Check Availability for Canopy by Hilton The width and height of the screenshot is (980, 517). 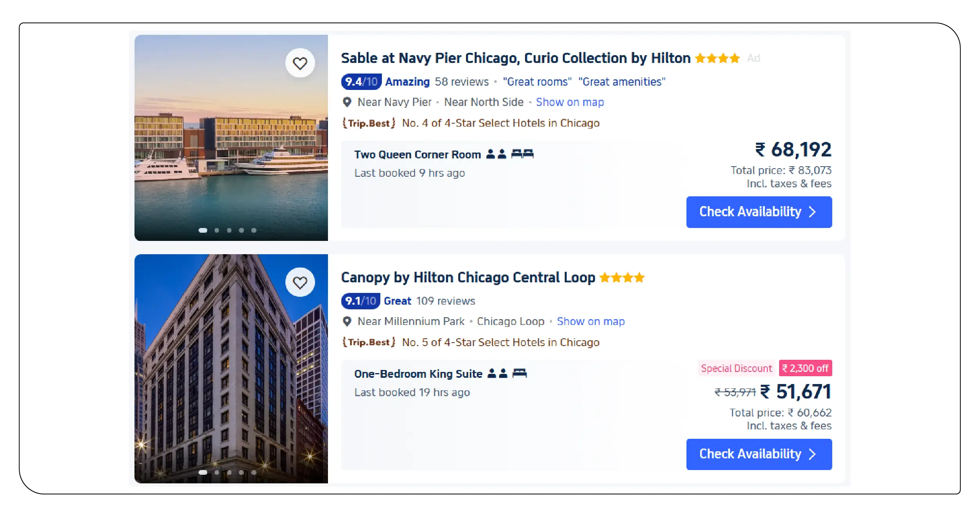(759, 454)
